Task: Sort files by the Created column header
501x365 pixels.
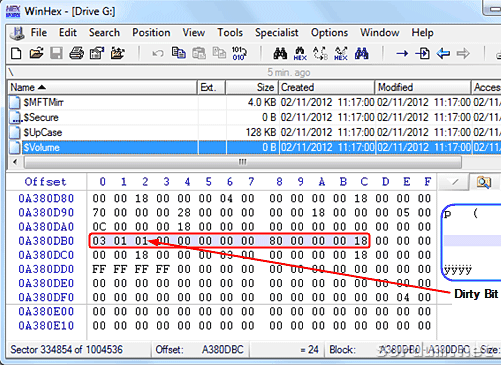Action: pyautogui.click(x=327, y=87)
